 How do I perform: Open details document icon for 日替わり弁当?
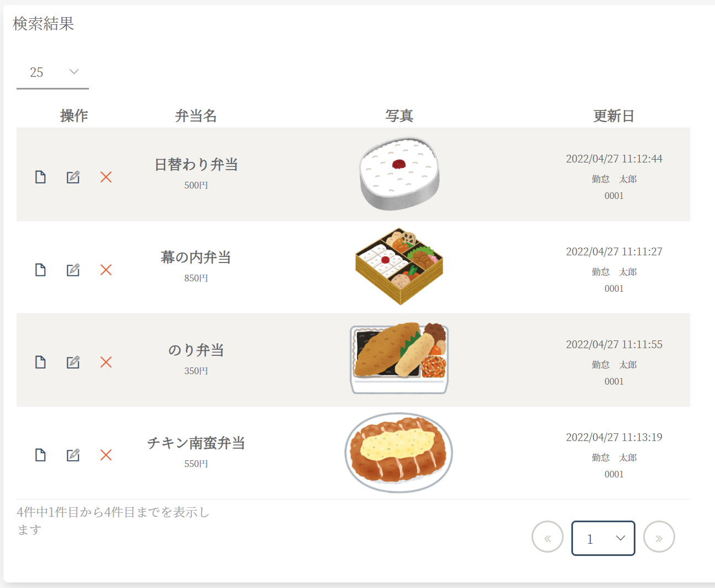(40, 177)
